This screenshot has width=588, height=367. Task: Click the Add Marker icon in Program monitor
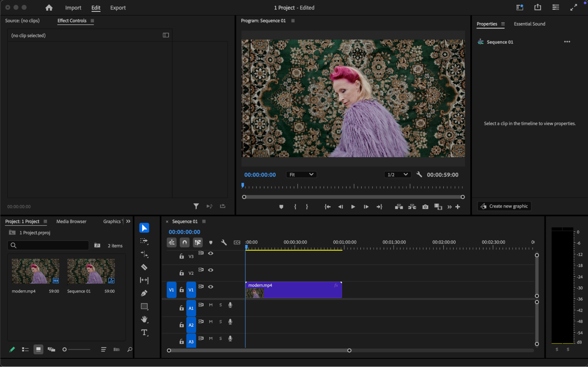coord(281,207)
